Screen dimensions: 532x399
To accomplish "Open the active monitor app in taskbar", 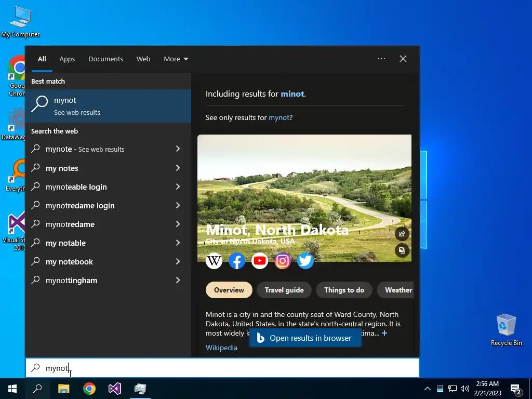I will click(140, 389).
